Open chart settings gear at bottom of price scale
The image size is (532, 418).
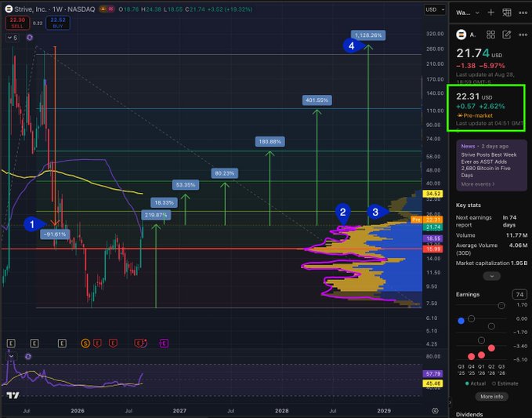pyautogui.click(x=436, y=410)
